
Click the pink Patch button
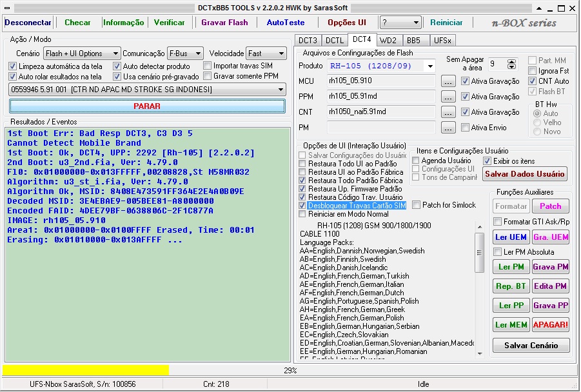550,206
